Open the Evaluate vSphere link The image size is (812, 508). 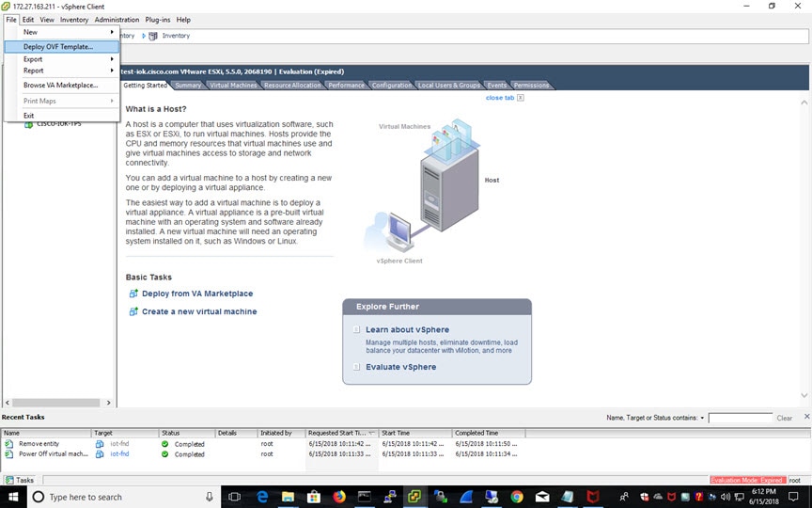click(x=400, y=367)
